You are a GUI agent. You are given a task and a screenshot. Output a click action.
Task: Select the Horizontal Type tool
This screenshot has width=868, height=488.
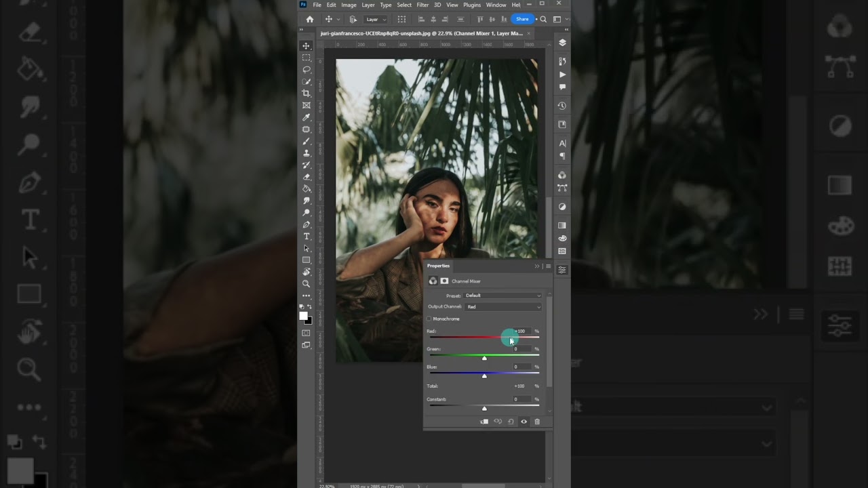306,237
